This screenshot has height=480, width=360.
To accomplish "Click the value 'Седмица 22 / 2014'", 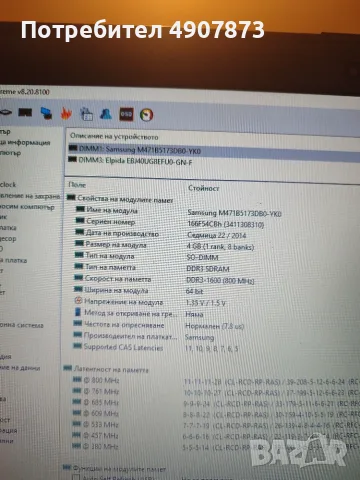I will [217, 235].
